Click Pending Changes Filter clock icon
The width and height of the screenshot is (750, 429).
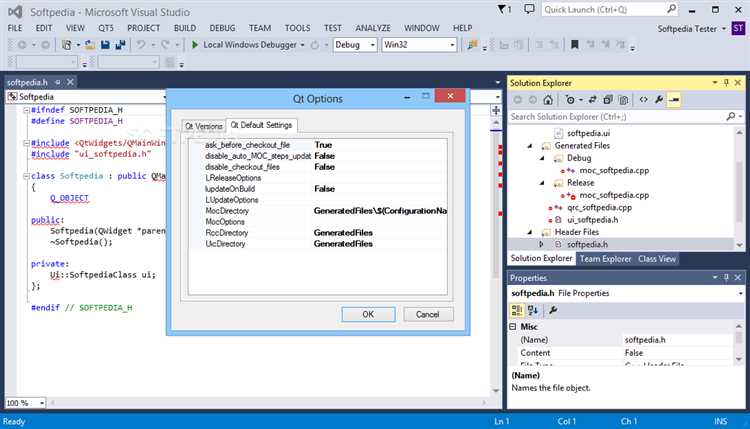[x=570, y=99]
